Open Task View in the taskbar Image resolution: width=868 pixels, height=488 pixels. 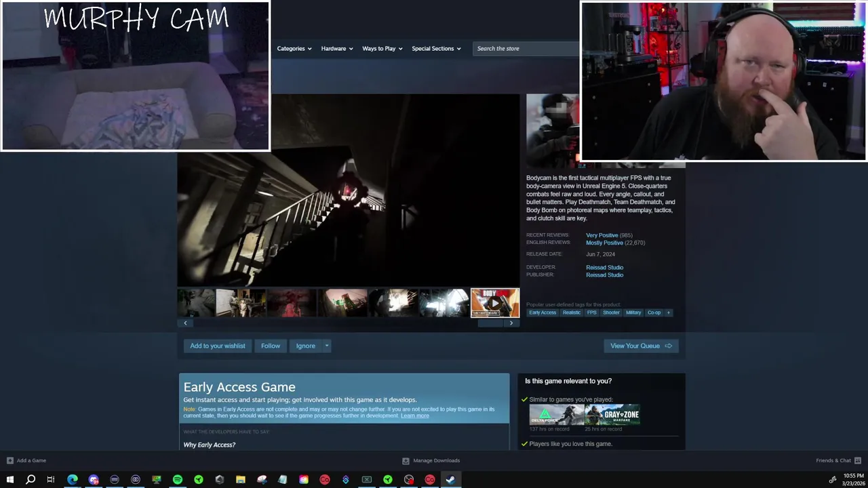pos(51,480)
